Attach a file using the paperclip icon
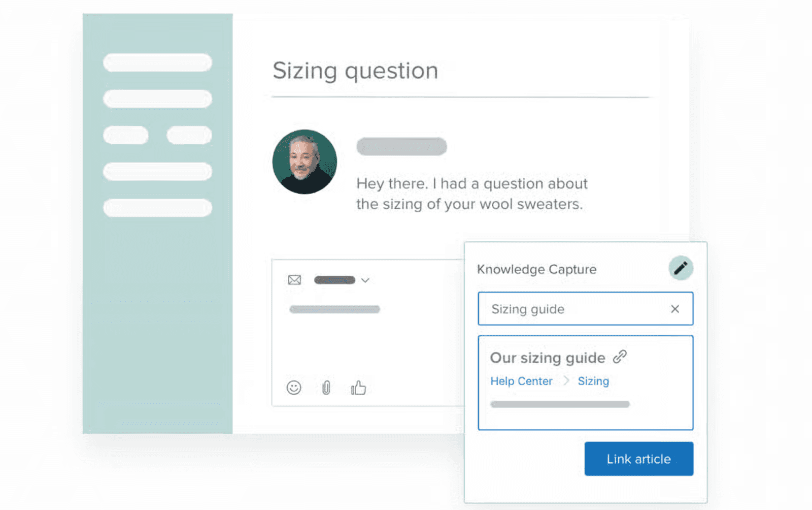The height and width of the screenshot is (510, 812). click(x=326, y=388)
